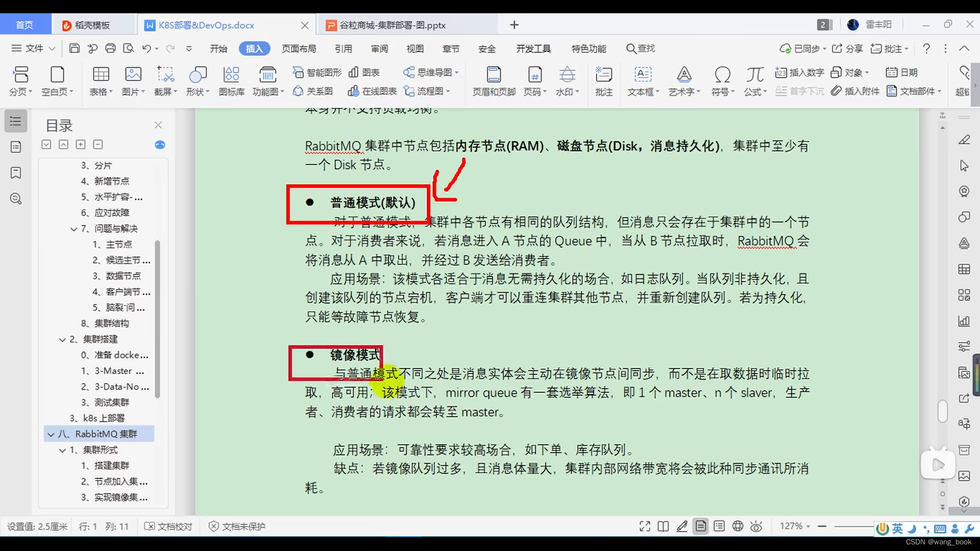
Task: Open the 谷粒商城-集群部署-图.pptx tab
Action: pyautogui.click(x=393, y=25)
